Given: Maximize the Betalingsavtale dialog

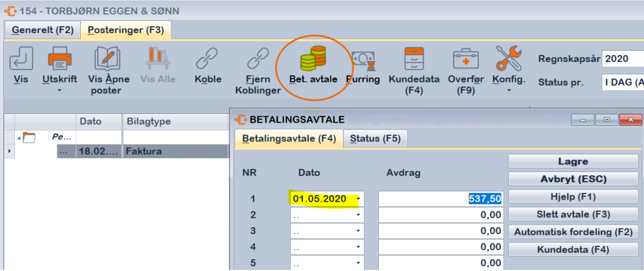Looking at the screenshot, I should [x=606, y=120].
